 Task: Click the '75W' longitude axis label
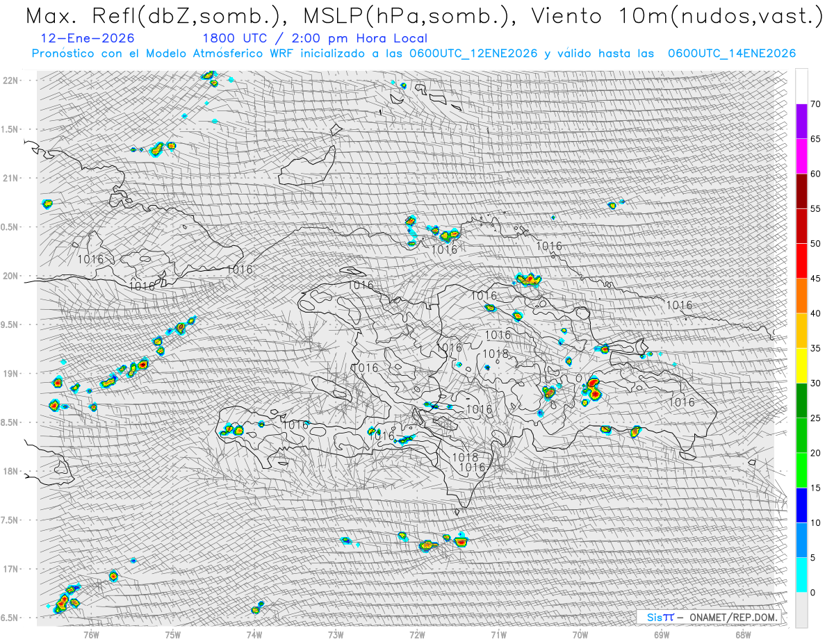pos(173,634)
